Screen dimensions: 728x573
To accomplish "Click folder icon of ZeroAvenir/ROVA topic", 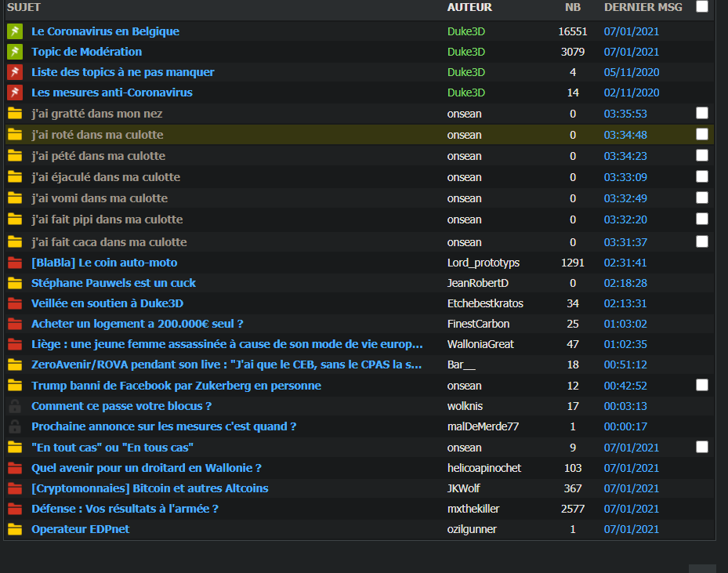I will [15, 365].
